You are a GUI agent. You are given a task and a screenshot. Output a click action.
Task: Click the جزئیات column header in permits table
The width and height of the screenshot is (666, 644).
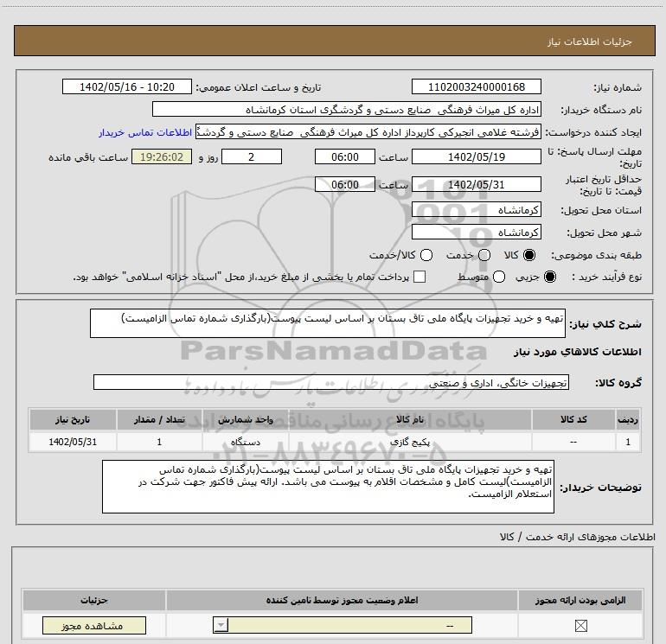click(x=94, y=600)
